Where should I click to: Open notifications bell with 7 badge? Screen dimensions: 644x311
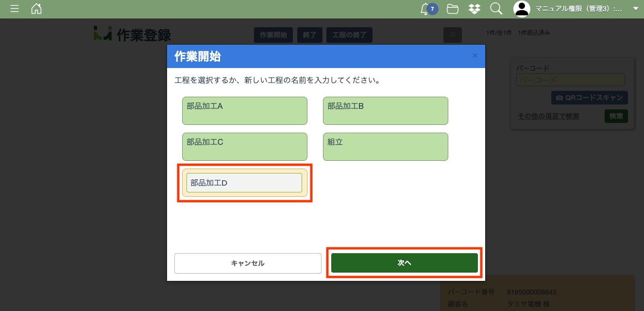pyautogui.click(x=426, y=9)
